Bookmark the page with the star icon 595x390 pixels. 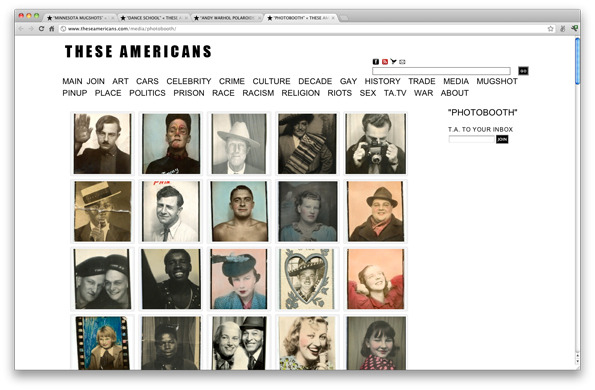(551, 28)
